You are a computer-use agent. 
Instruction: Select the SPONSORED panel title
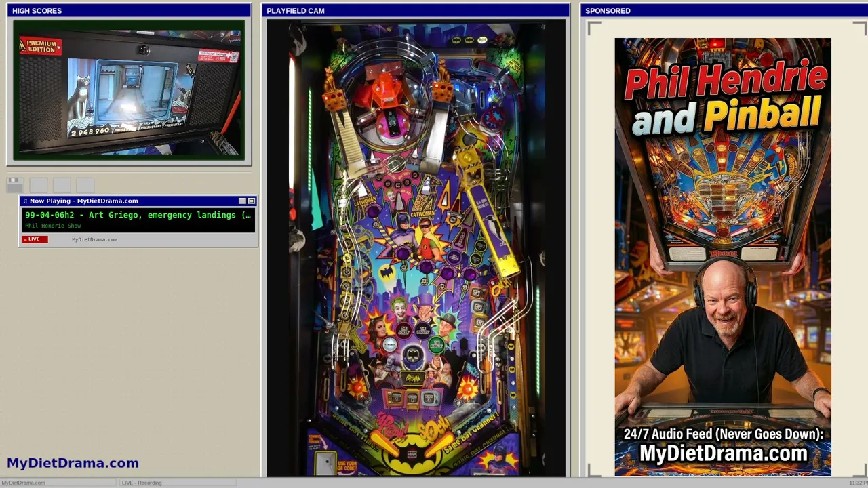coord(608,11)
